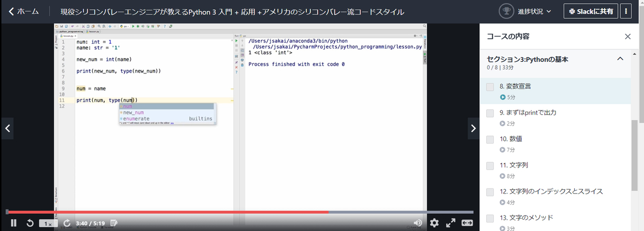Toggle expanded theater view
The height and width of the screenshot is (231, 644).
pos(467,223)
